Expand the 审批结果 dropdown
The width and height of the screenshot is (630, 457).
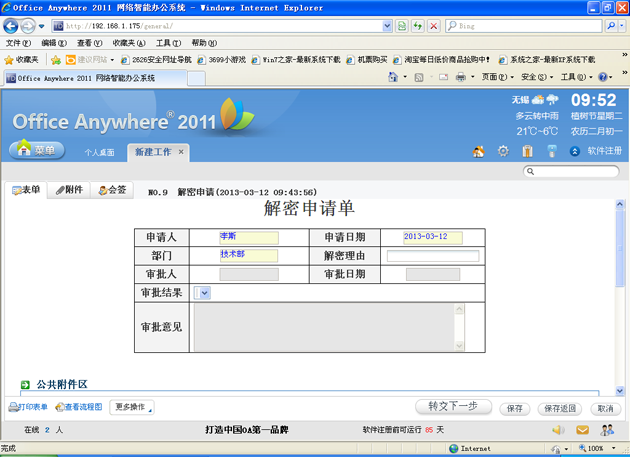pyautogui.click(x=203, y=293)
